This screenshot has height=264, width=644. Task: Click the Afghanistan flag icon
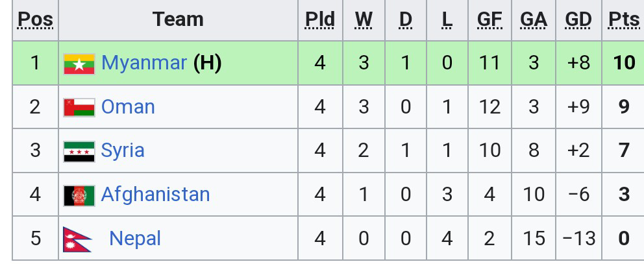point(79,195)
